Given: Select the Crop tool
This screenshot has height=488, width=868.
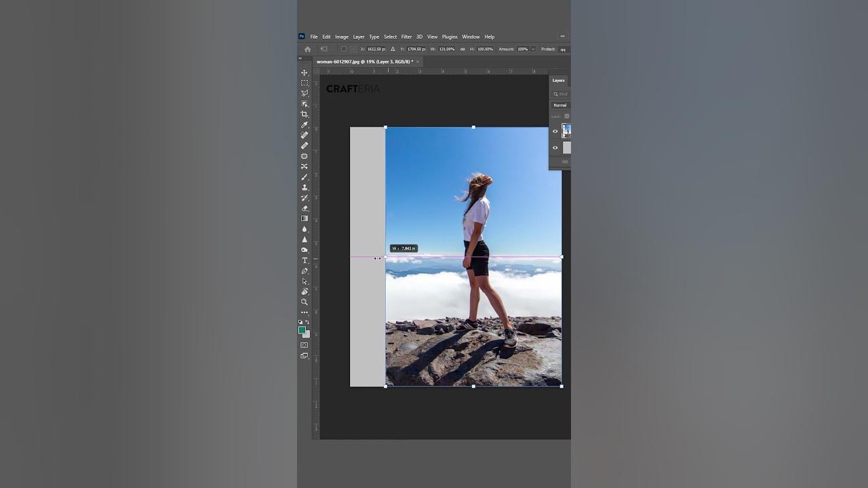Looking at the screenshot, I should pos(304,114).
